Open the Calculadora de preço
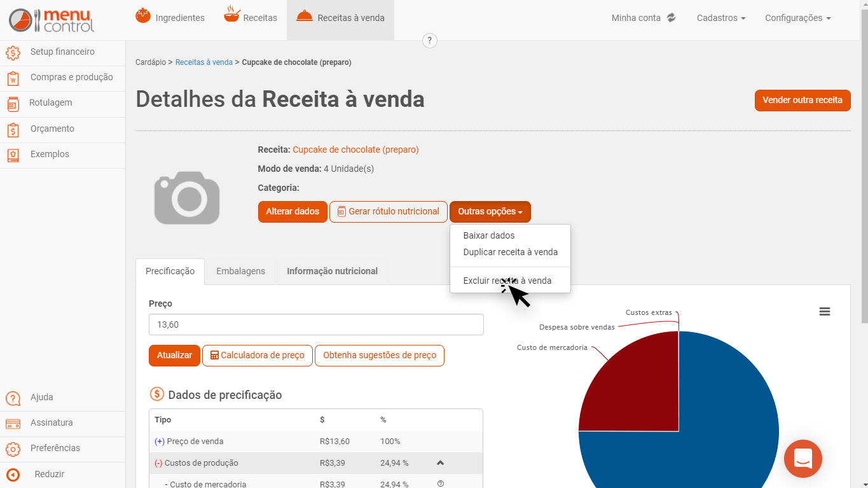The height and width of the screenshot is (488, 868). 258,356
